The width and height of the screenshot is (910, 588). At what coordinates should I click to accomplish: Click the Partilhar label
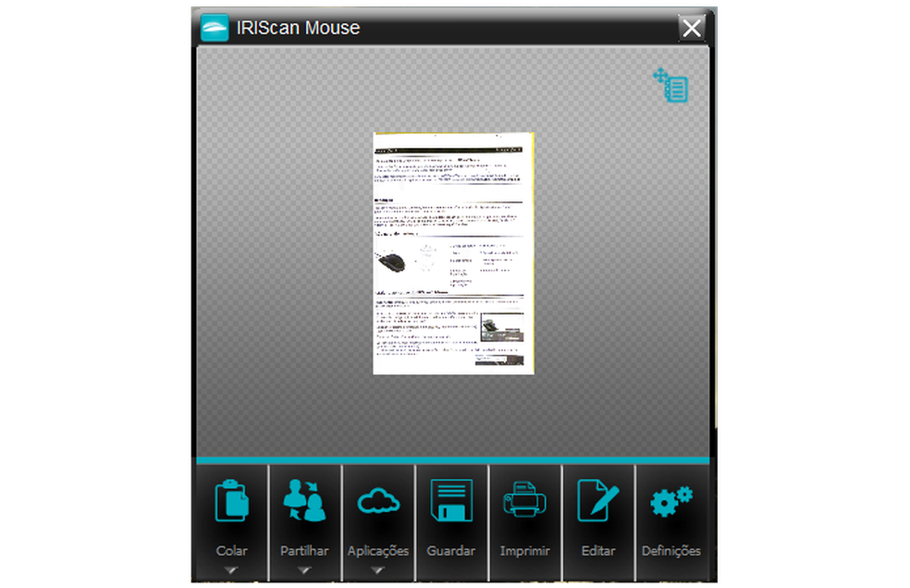click(x=304, y=551)
